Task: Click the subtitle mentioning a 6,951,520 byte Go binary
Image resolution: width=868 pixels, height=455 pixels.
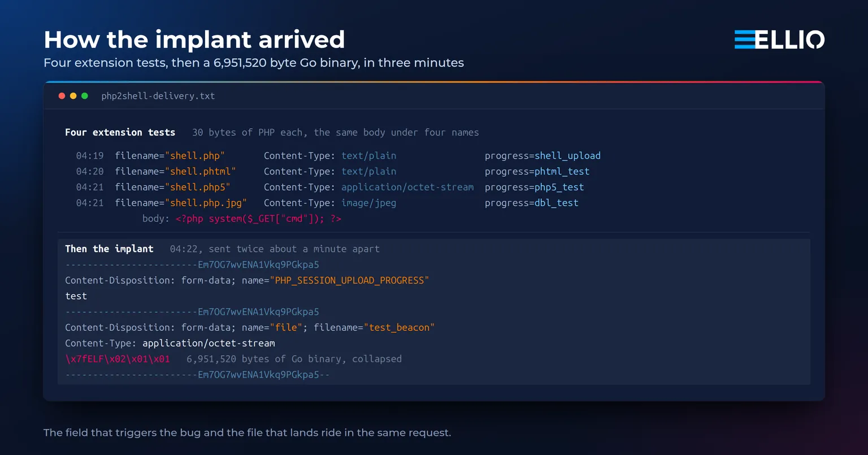Action: [x=254, y=63]
